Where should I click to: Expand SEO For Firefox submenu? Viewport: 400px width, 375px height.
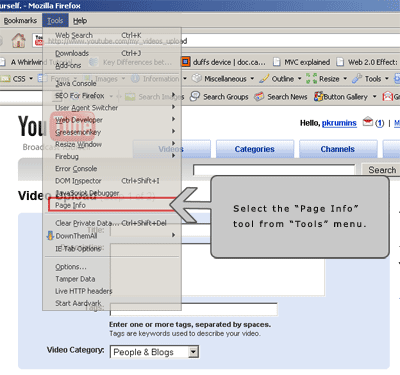(112, 96)
